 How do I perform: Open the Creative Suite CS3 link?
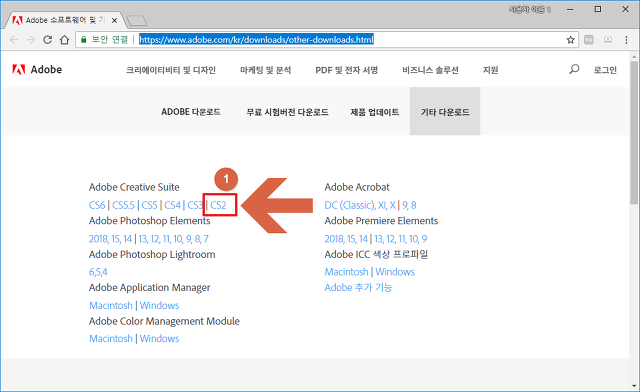(x=195, y=205)
